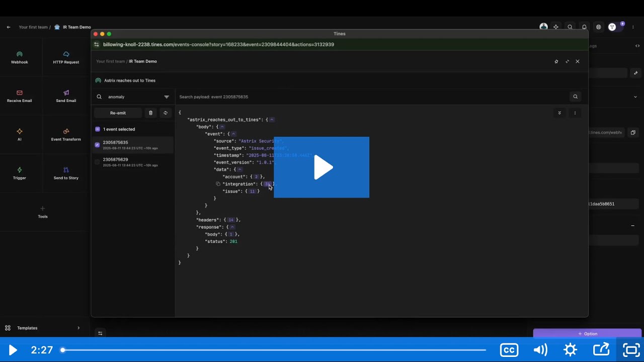Viewport: 644px width, 362px height.
Task: Open video settings gear icon
Action: (570, 350)
